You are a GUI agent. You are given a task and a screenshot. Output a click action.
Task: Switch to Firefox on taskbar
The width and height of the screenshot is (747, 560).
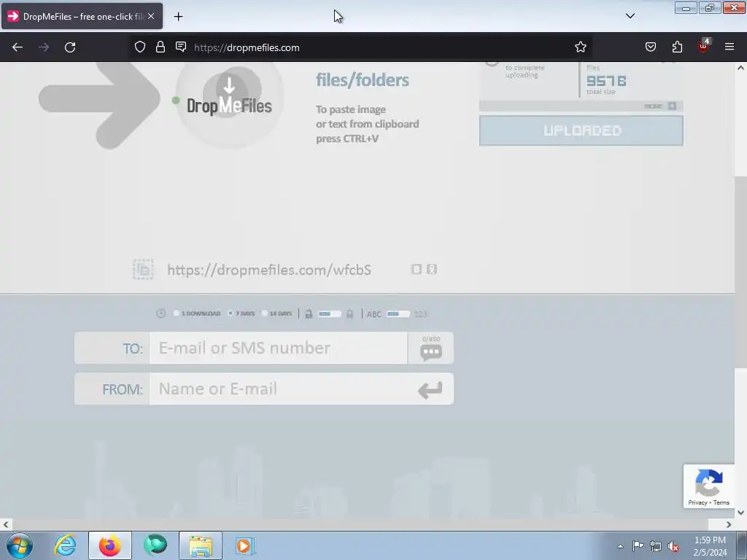click(x=110, y=545)
